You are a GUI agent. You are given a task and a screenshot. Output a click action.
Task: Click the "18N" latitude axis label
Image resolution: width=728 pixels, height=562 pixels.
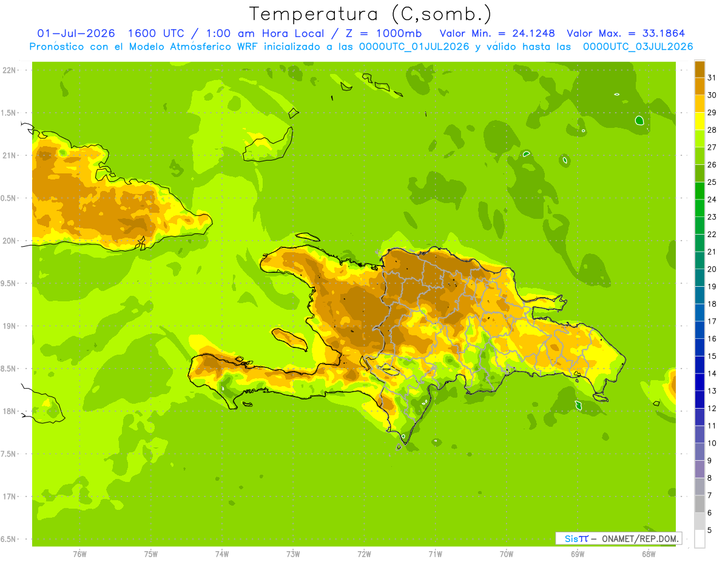click(10, 411)
